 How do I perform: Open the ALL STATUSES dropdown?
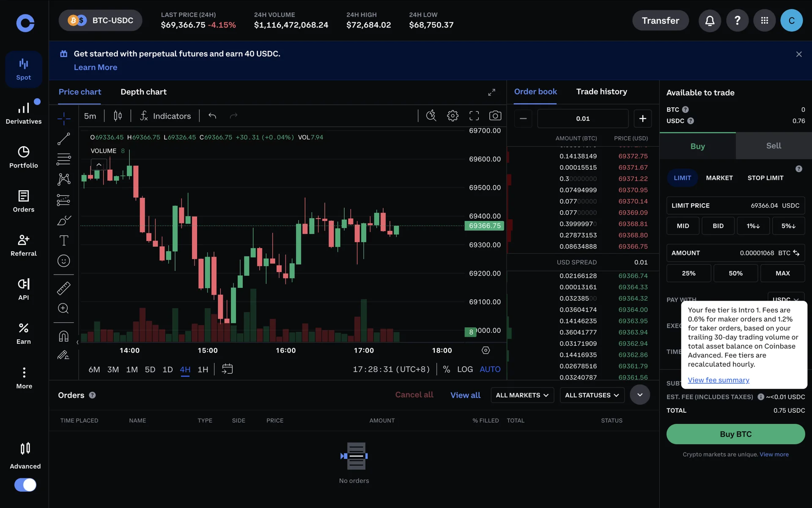(592, 395)
